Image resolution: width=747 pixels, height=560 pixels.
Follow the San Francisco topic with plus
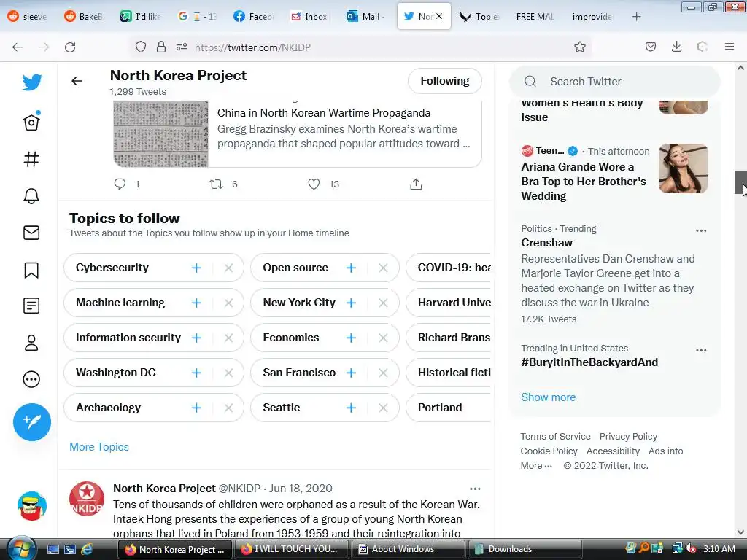tap(351, 373)
